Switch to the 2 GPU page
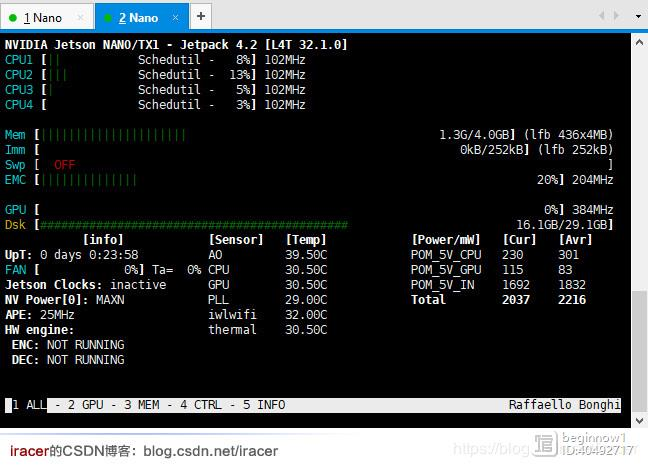648x467 pixels. (x=86, y=405)
